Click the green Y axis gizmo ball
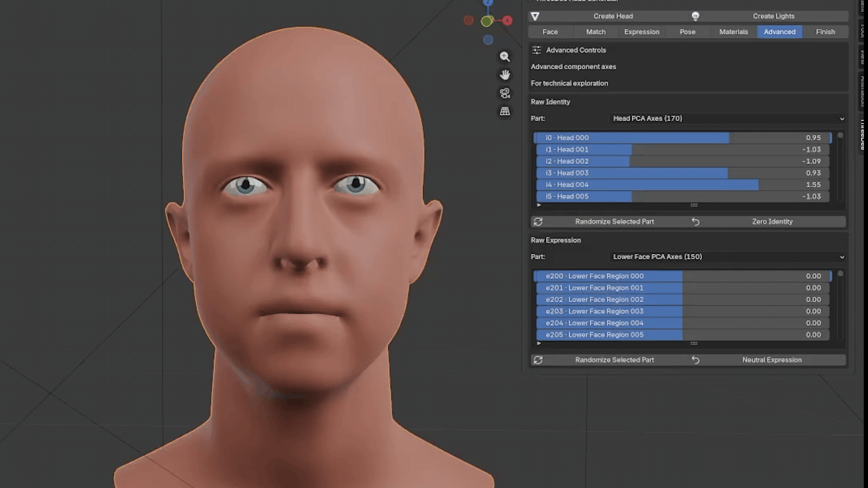 486,21
